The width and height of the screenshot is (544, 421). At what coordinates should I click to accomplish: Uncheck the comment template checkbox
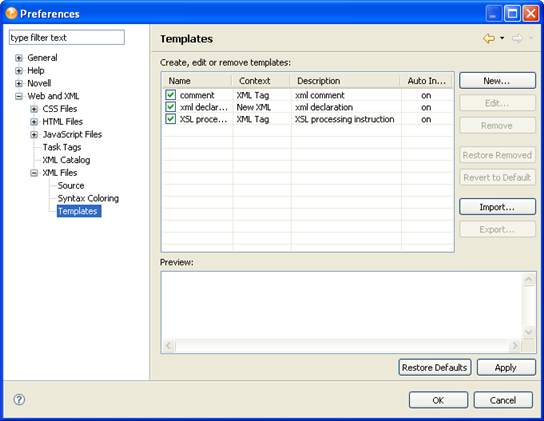point(170,95)
